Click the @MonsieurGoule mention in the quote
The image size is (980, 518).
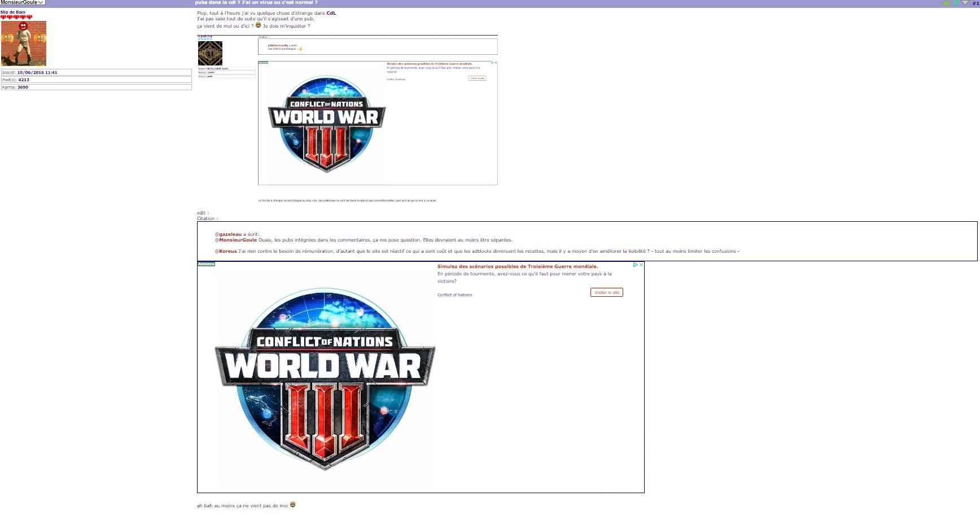238,240
